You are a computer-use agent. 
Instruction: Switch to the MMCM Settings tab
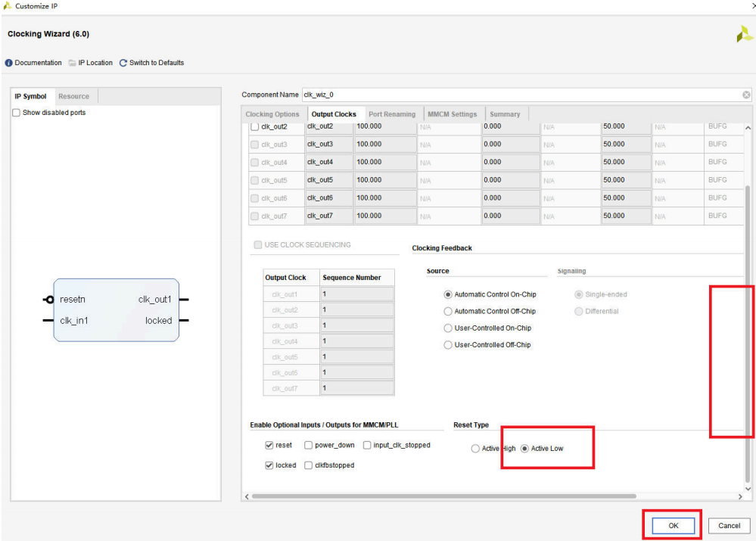(452, 114)
